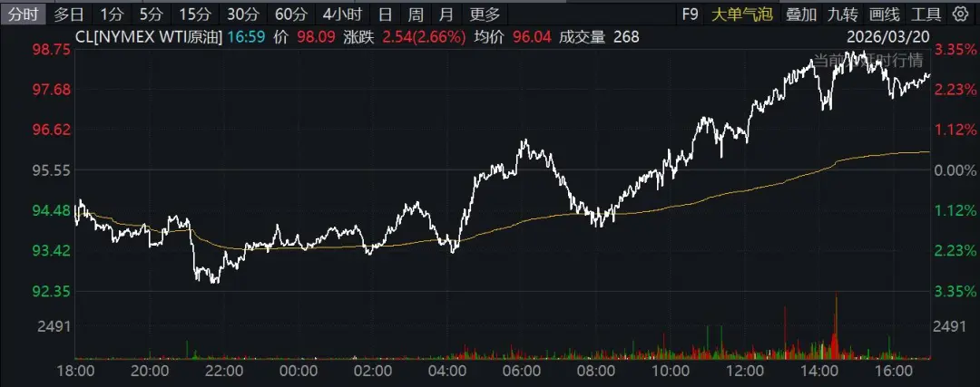Open the settings gear icon
This screenshot has width=980, height=387.
click(961, 14)
